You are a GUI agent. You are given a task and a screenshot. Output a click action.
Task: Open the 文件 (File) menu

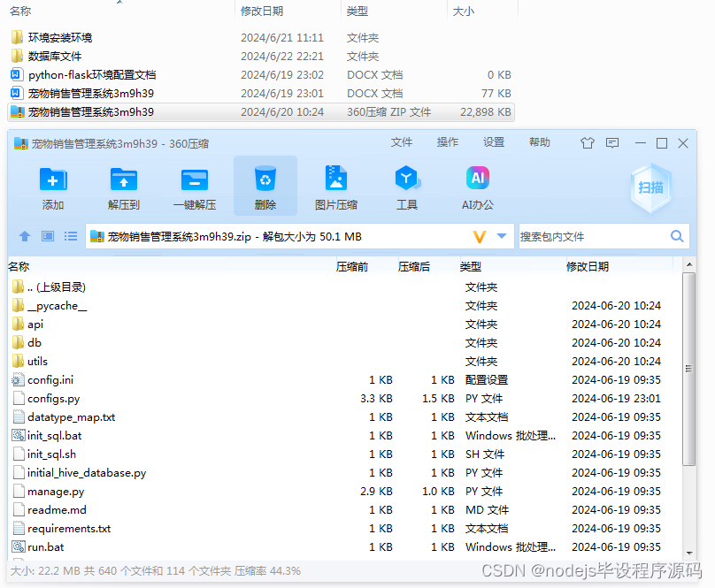401,142
